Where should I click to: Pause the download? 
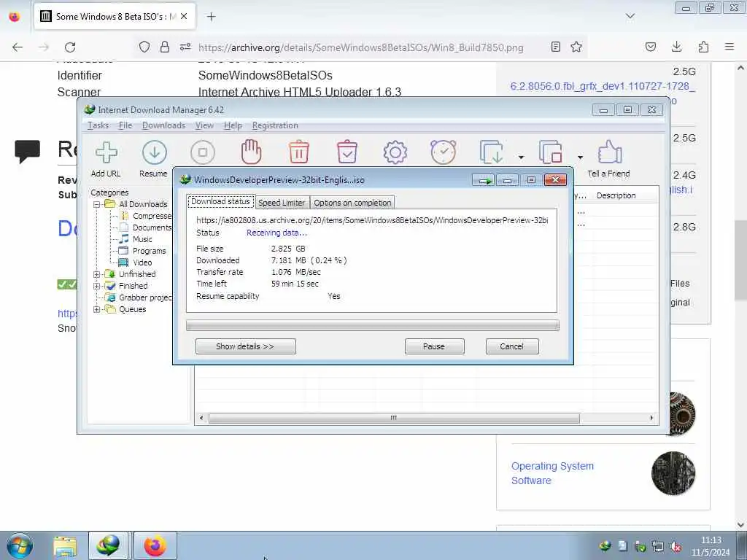434,346
